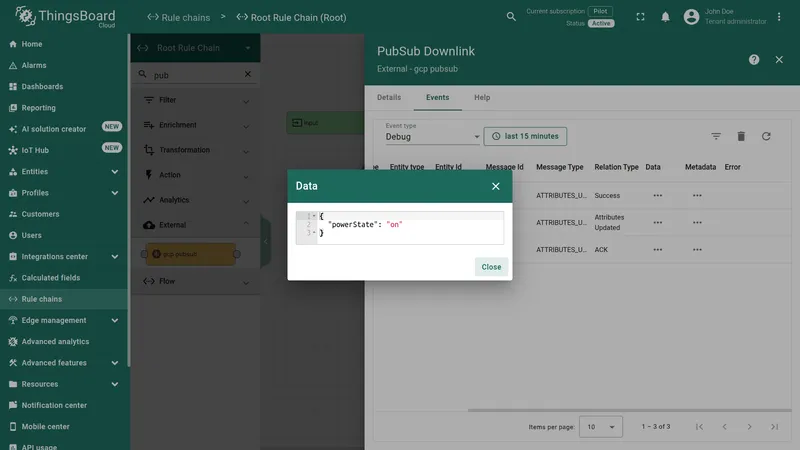Open Users in sidebar

(x=64, y=235)
